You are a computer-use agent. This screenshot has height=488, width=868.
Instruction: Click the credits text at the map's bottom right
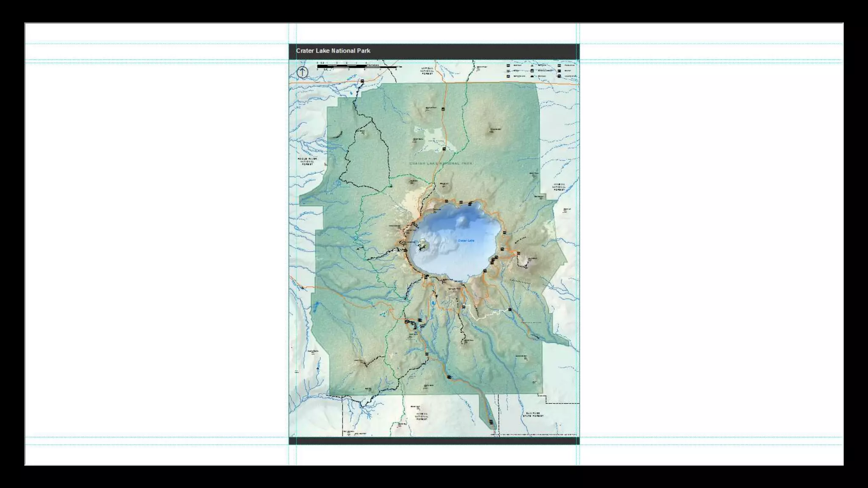tap(534, 435)
